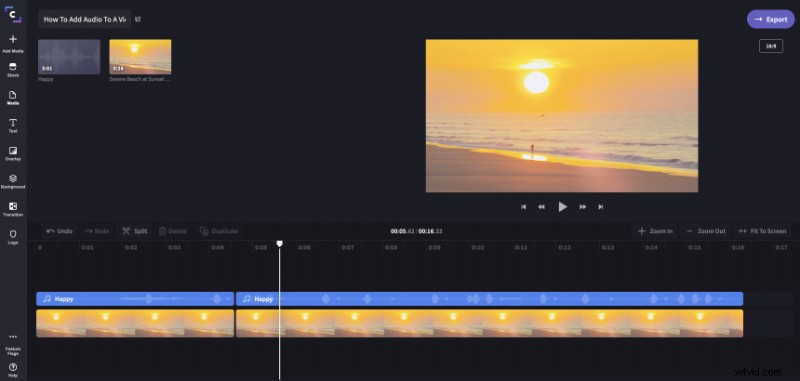The height and width of the screenshot is (381, 800).
Task: Select the Happy audio thumbnail in media
Action: [69, 57]
